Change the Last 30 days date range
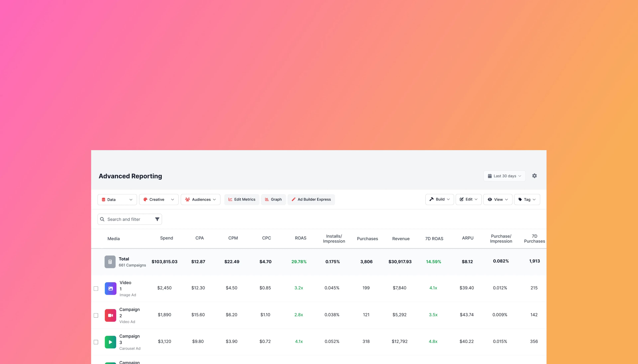Viewport: 638px width, 364px height. click(504, 176)
